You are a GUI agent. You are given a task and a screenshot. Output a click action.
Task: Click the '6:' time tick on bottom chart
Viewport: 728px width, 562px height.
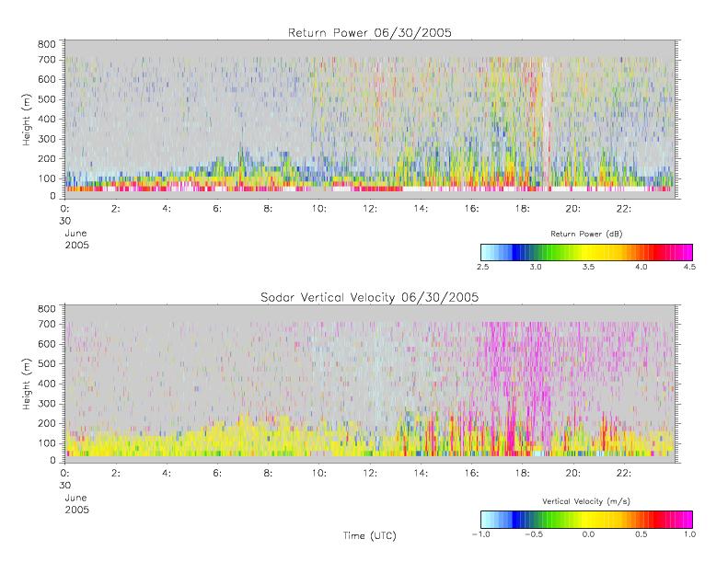pos(217,474)
